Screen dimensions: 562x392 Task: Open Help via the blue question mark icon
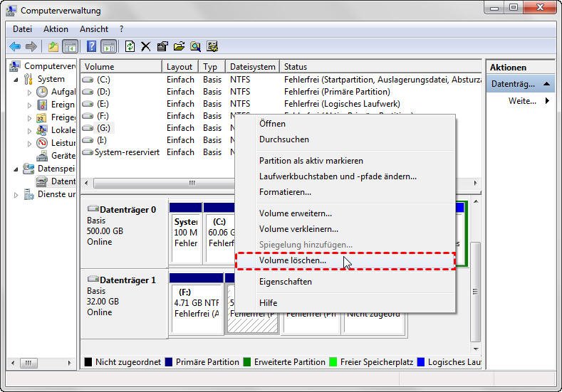click(x=91, y=46)
